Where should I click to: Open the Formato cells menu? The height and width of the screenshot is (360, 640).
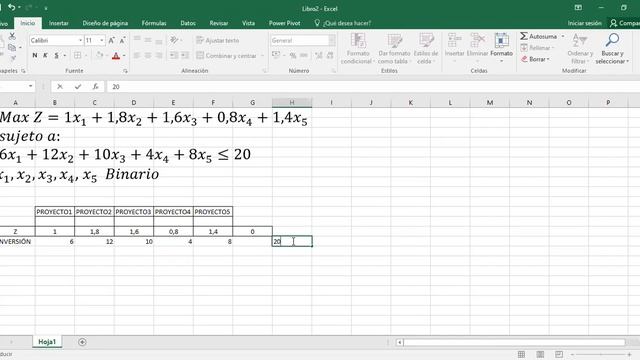pos(501,47)
